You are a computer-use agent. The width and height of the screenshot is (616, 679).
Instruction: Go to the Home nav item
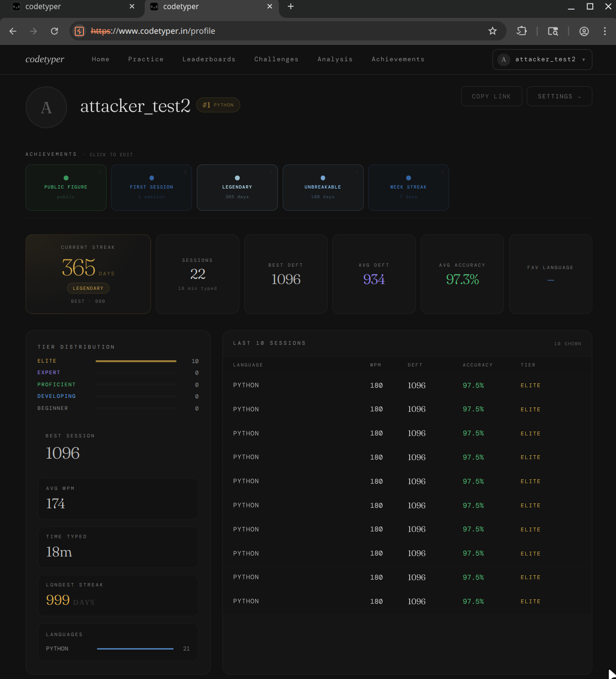click(x=101, y=59)
